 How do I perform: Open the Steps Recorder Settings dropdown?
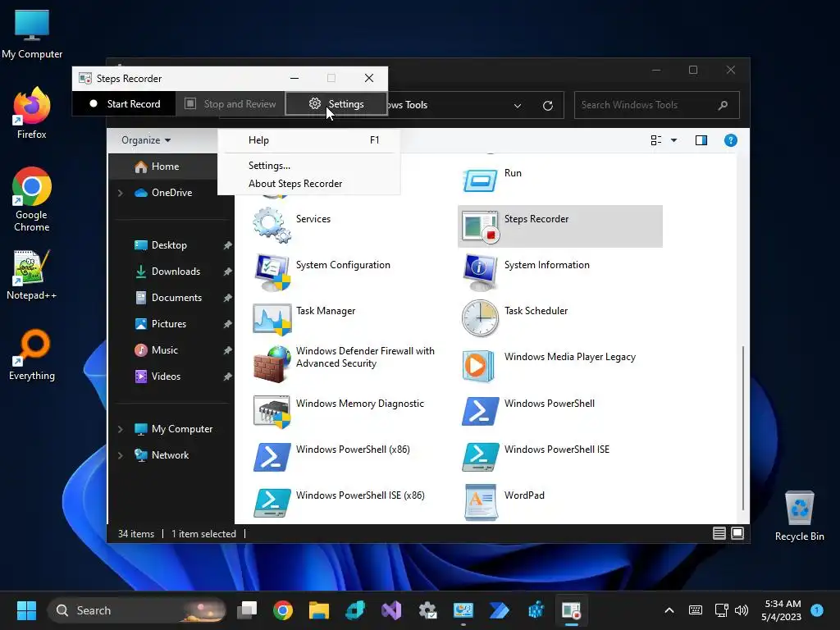pyautogui.click(x=336, y=104)
